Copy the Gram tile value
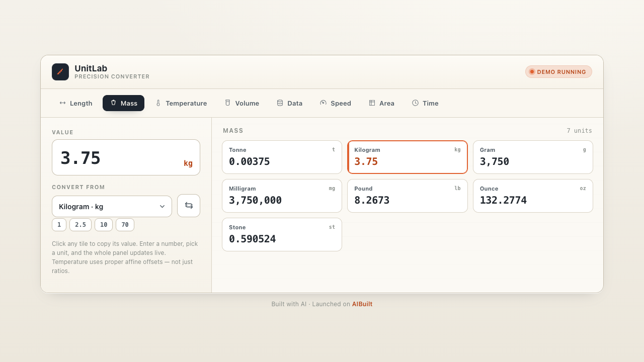 tap(533, 157)
